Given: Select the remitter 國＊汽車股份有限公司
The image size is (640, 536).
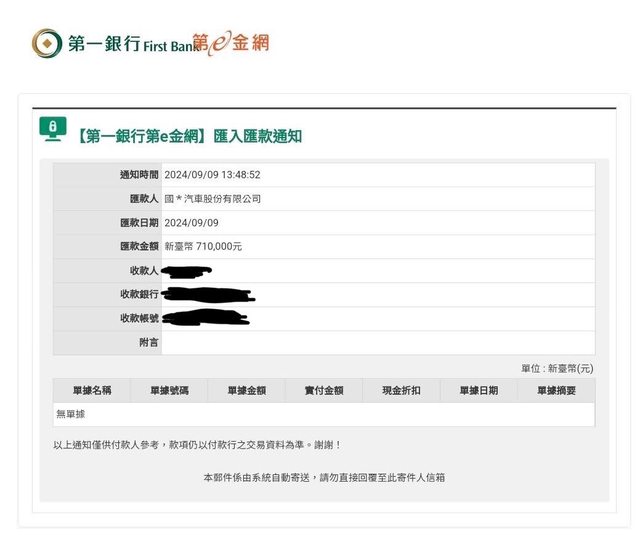Looking at the screenshot, I should 213,199.
